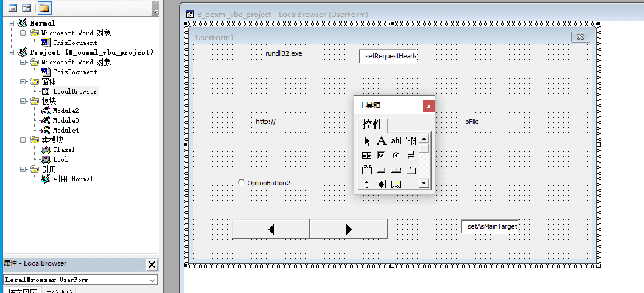644x293 pixels.
Task: Click View Code icon in project explorer
Action: 13,8
